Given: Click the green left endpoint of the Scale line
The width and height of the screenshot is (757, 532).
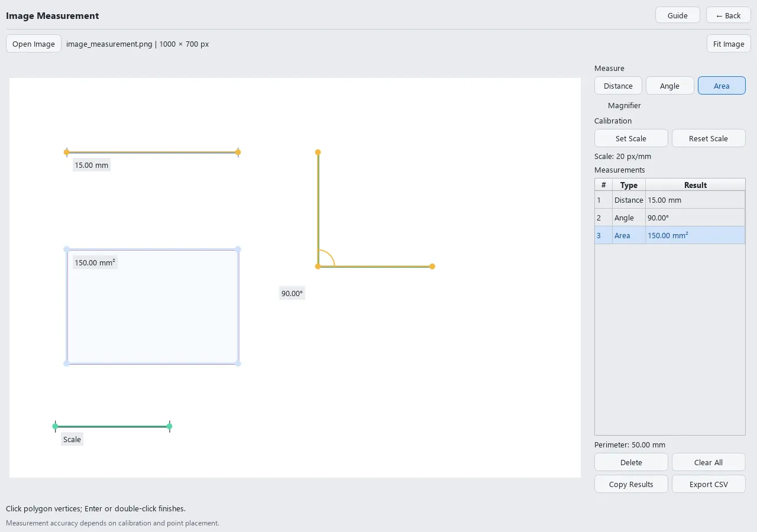Looking at the screenshot, I should pos(55,426).
